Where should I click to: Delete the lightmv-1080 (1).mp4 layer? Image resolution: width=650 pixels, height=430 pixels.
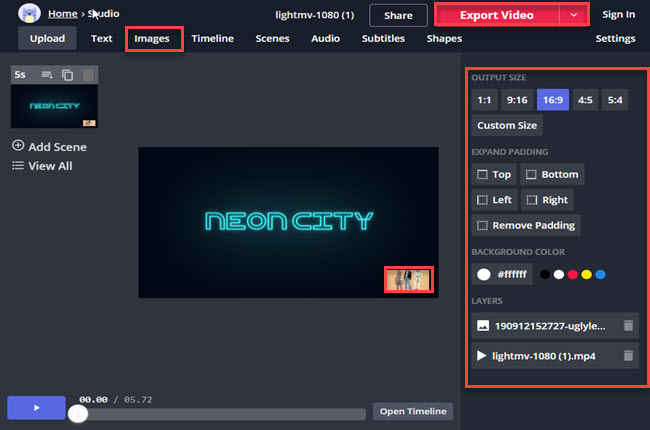[628, 355]
